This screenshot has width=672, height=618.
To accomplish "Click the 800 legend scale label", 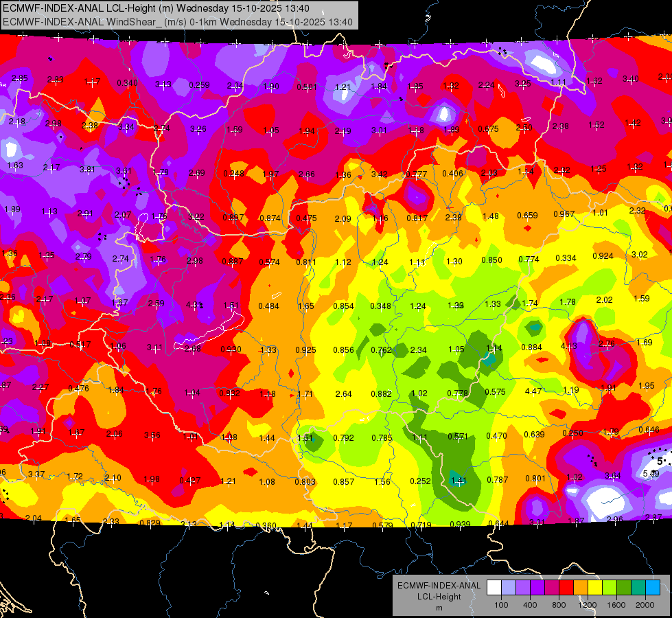I will [559, 605].
